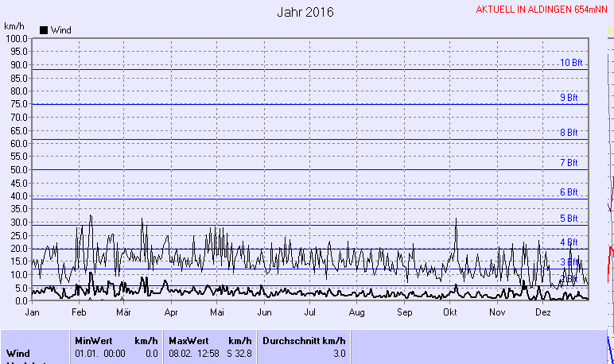The height and width of the screenshot is (364, 614).
Task: Click the black Wind legend square
Action: click(x=44, y=30)
